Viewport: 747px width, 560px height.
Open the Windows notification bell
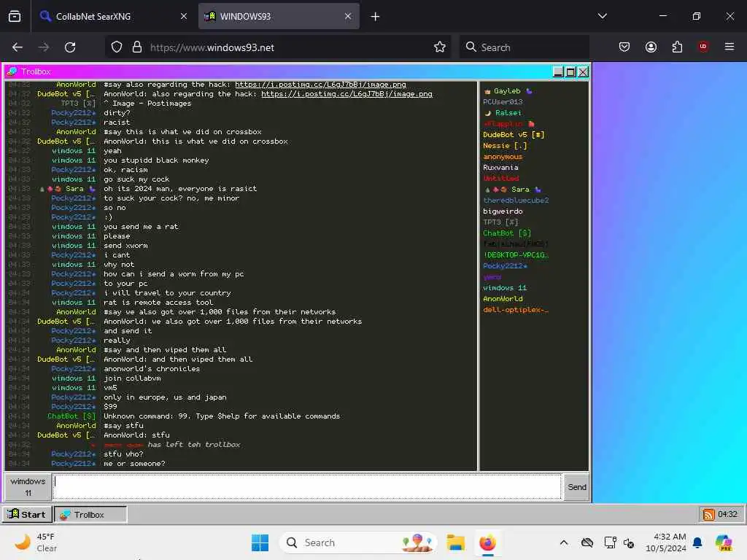click(697, 542)
